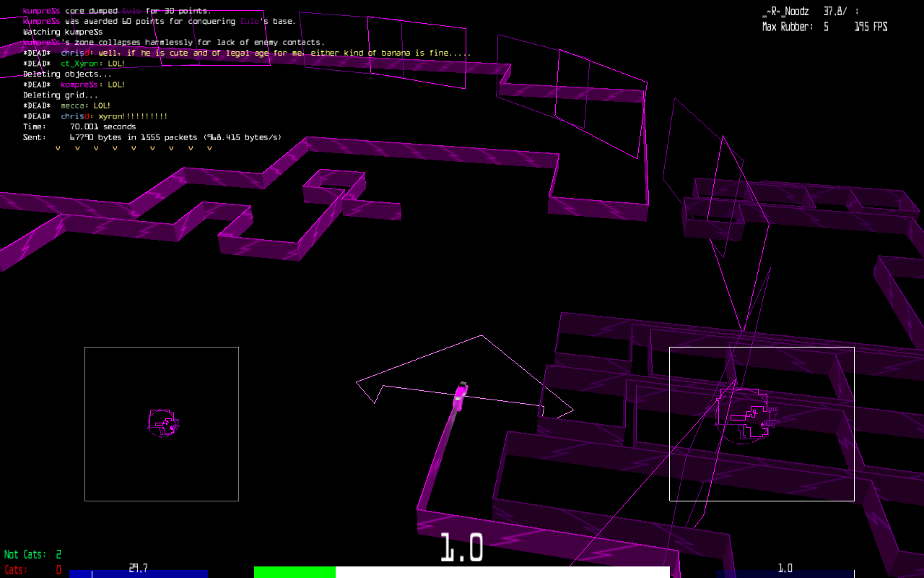
Task: Click the last 'v' arrow in the row
Action: click(209, 148)
